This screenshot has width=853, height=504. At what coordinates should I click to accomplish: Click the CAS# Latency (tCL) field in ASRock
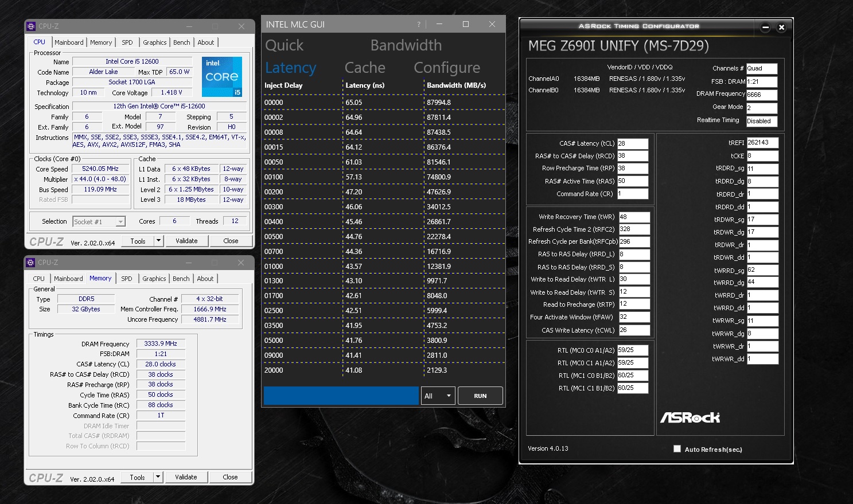click(633, 143)
